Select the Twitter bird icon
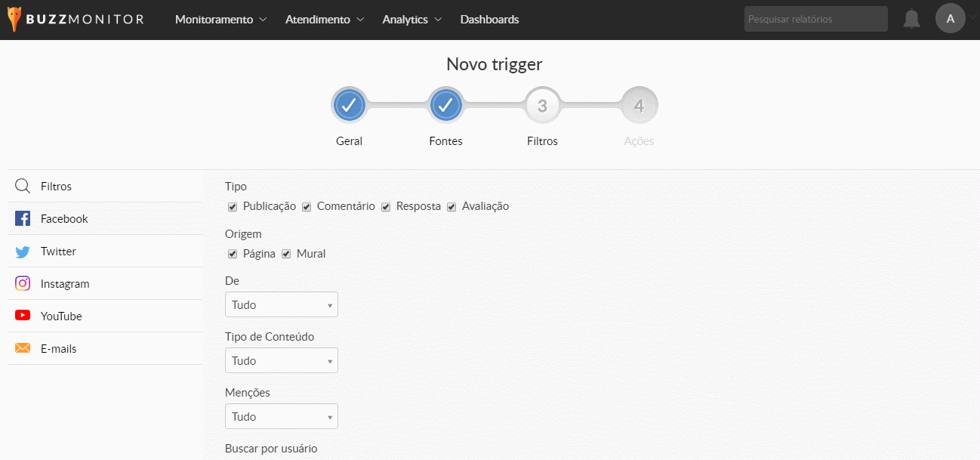 click(x=23, y=252)
